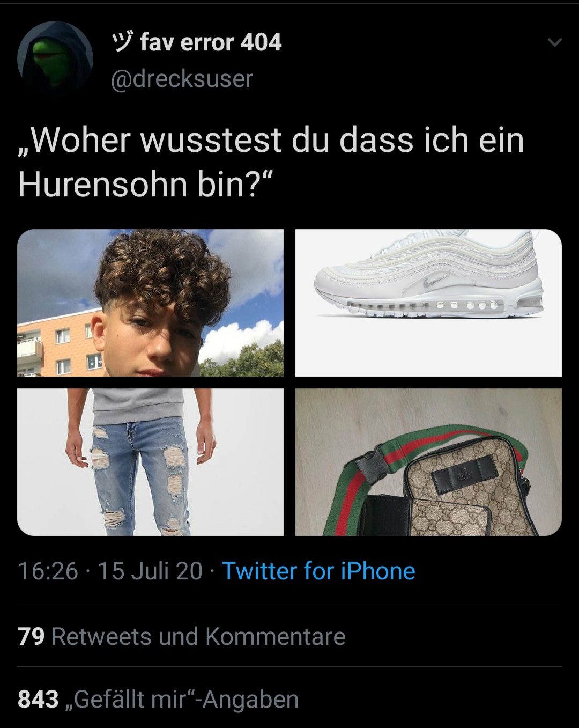Open the Gucci bag photo
The height and width of the screenshot is (728, 579).
click(428, 462)
